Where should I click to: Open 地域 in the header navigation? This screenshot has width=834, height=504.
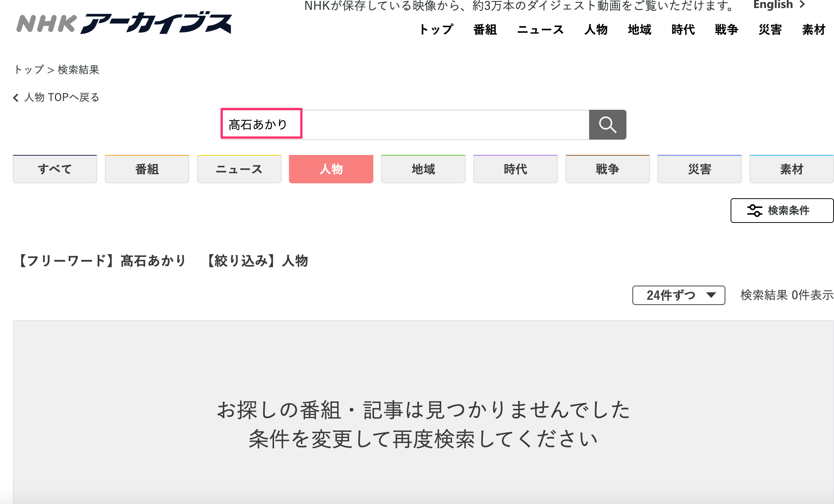639,29
